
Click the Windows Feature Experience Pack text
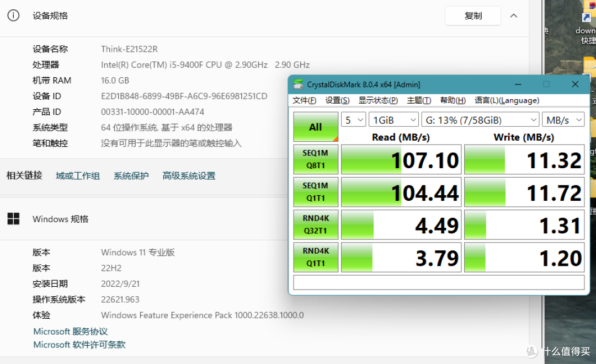coord(202,315)
